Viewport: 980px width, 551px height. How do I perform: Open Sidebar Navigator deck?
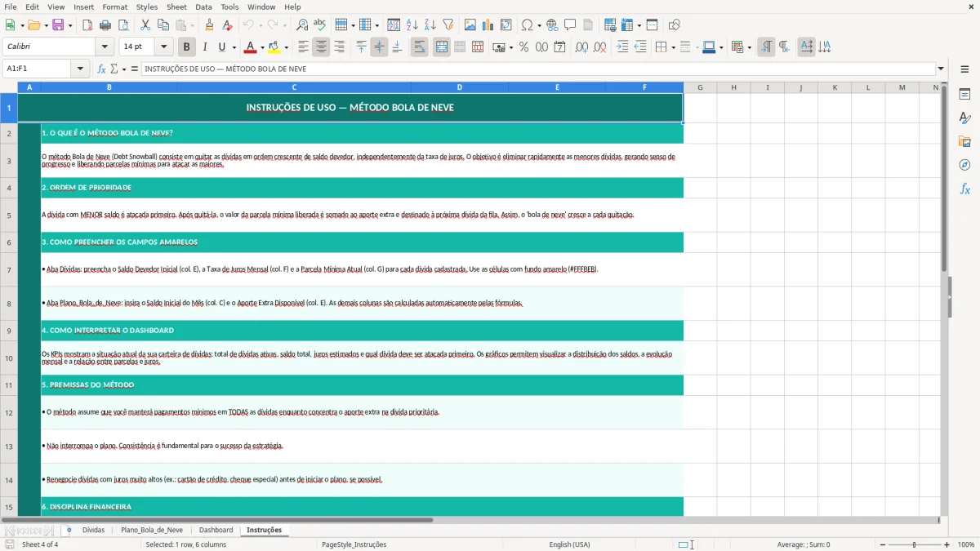(x=964, y=165)
